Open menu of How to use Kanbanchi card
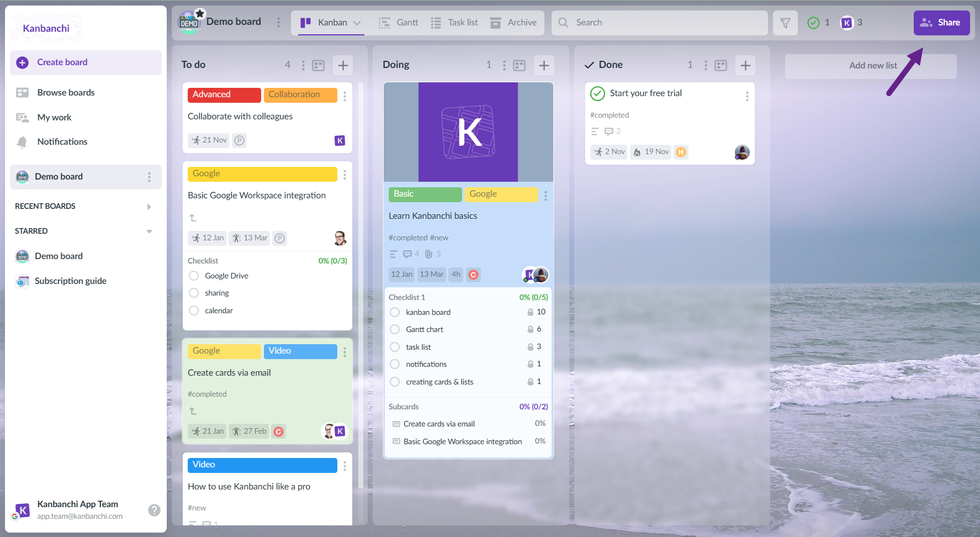The image size is (980, 537). coord(345,466)
